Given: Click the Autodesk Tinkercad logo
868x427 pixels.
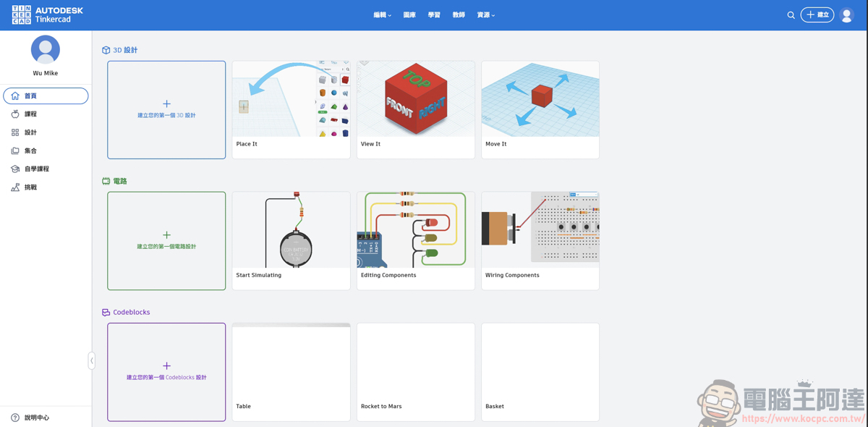Looking at the screenshot, I should click(47, 14).
